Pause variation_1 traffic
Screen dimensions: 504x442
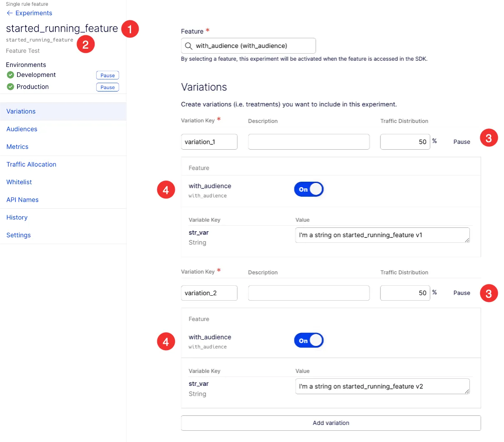click(462, 142)
